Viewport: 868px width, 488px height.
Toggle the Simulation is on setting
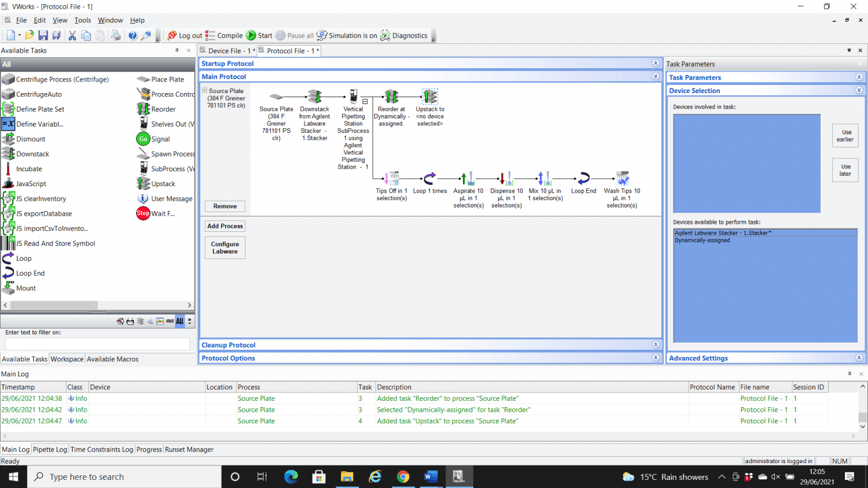click(x=347, y=36)
